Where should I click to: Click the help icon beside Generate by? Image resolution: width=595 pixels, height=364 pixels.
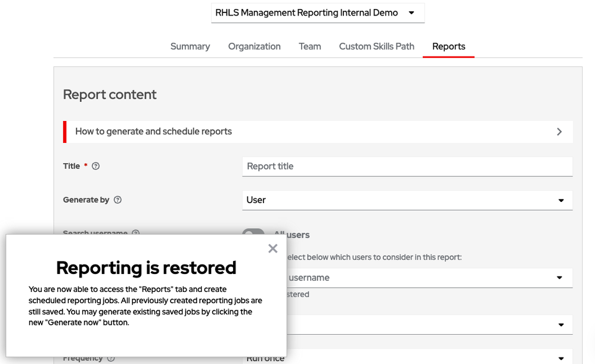click(x=117, y=200)
